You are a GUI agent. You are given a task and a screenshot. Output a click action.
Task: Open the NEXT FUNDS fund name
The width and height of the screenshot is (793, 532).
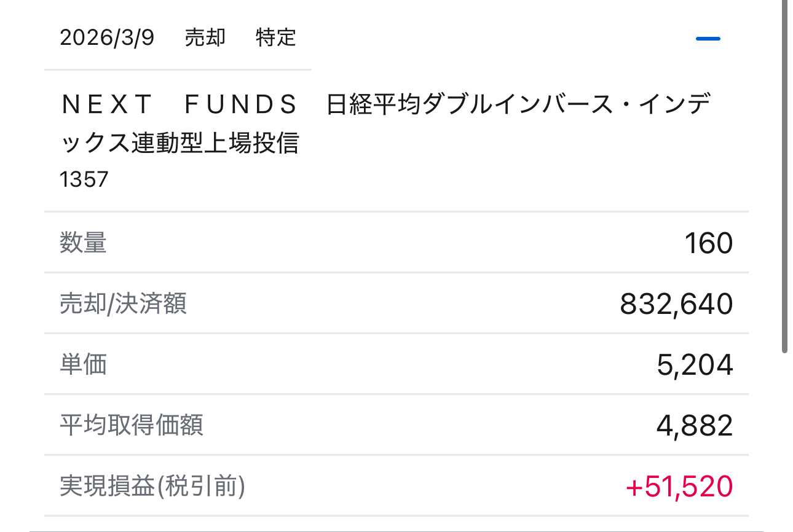click(180, 106)
